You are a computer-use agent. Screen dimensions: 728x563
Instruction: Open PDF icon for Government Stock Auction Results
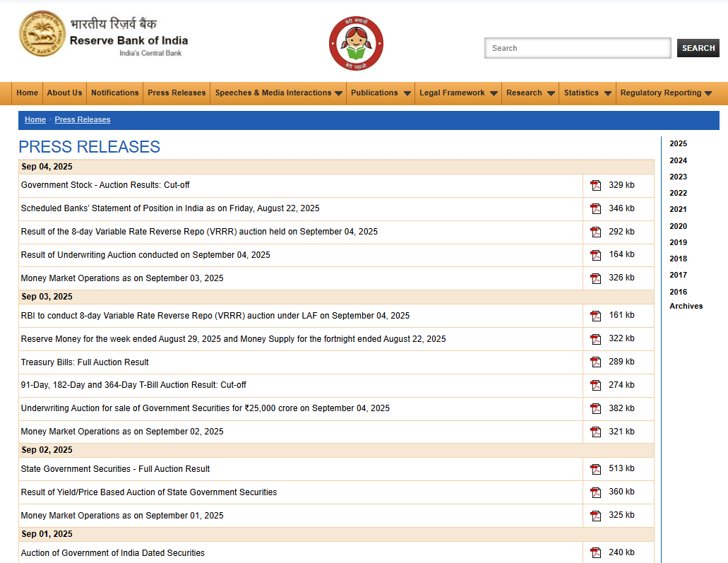click(x=596, y=186)
